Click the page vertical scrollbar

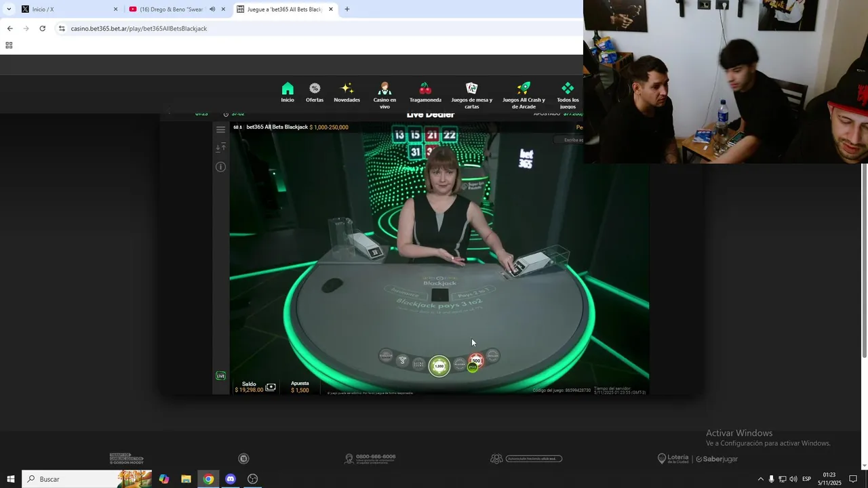click(865, 261)
